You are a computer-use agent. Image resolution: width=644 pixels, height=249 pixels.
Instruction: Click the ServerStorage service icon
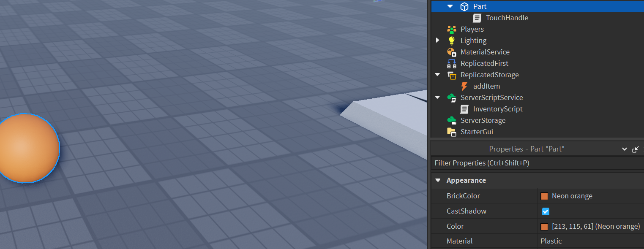(451, 120)
